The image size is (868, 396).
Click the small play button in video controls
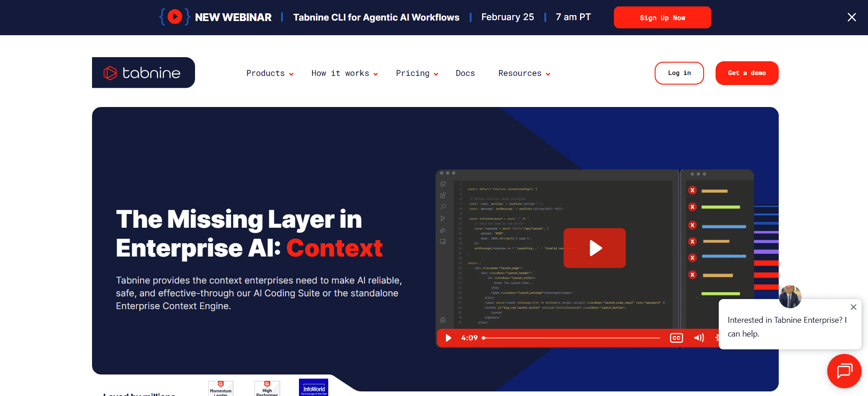point(449,338)
